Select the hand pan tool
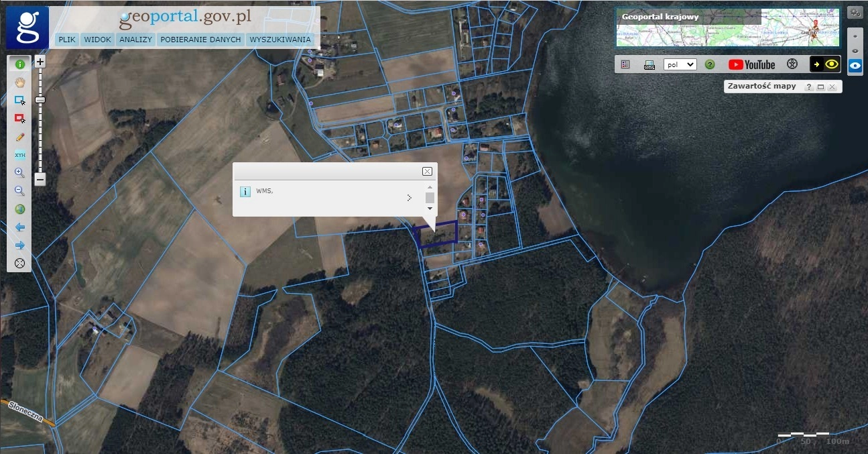 [x=20, y=82]
